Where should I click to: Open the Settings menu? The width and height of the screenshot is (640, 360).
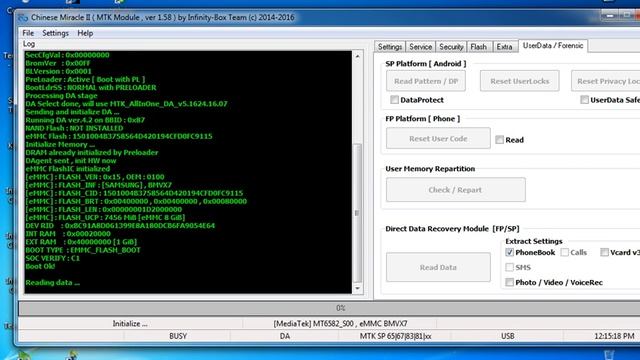click(x=56, y=33)
